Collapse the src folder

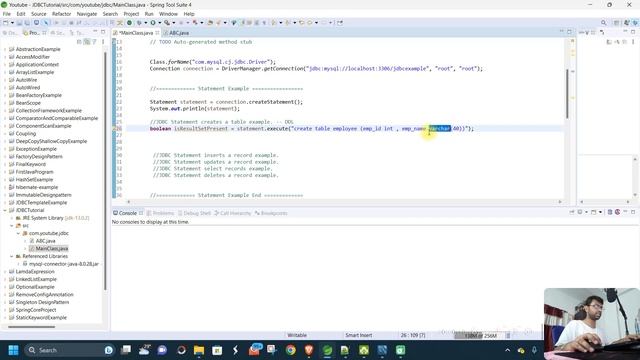[11, 226]
